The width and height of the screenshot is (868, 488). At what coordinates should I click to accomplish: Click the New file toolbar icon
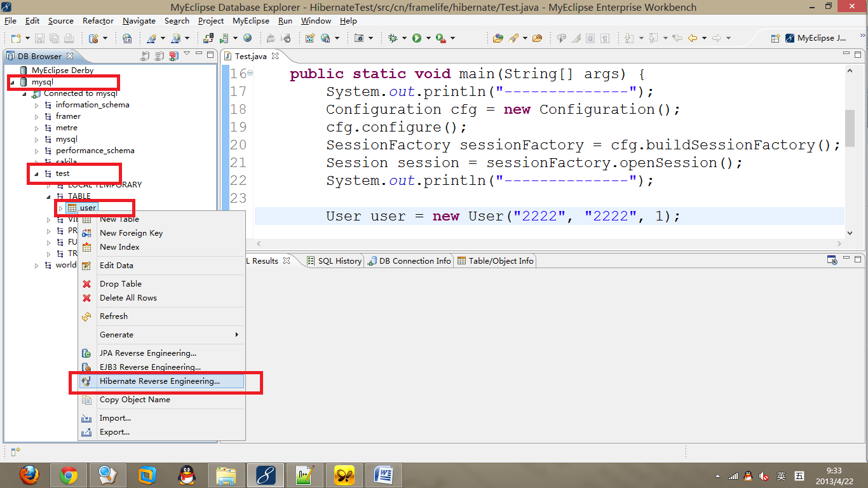point(15,38)
